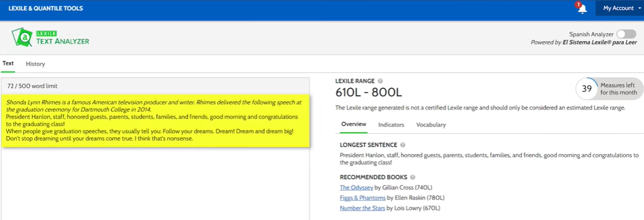This screenshot has width=644, height=220.
Task: Click the help icon beside Recommended Books
Action: coord(412,177)
